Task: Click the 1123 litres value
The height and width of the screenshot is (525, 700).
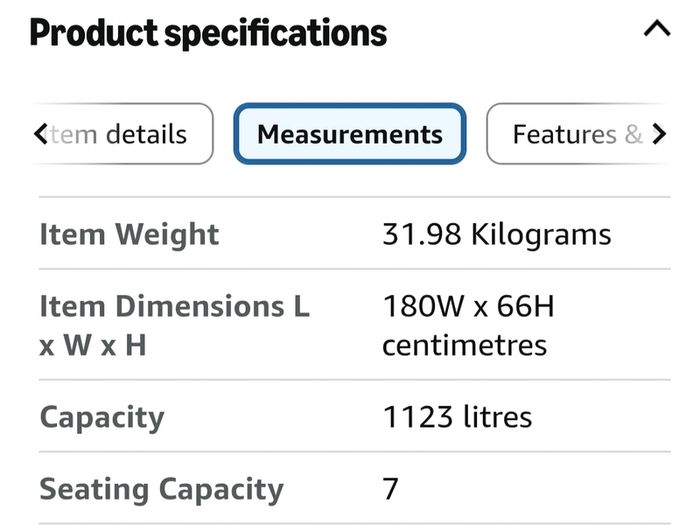Action: (x=458, y=417)
